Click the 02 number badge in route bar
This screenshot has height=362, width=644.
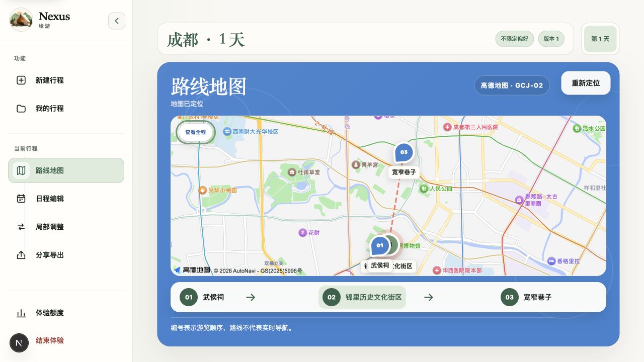coord(332,297)
